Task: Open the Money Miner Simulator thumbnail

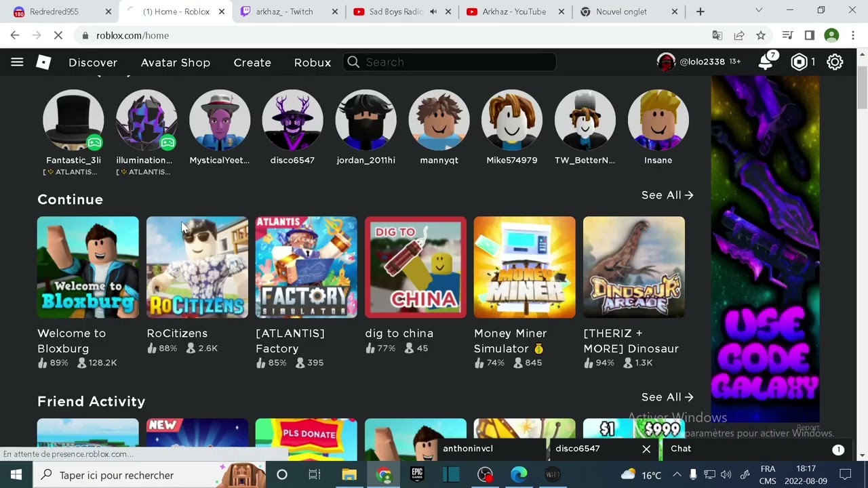Action: coord(525,267)
